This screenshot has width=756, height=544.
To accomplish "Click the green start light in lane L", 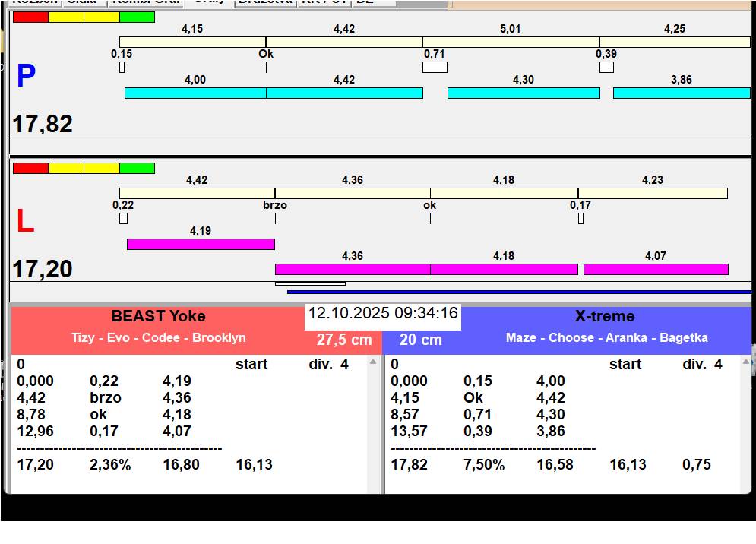I will pos(137,168).
